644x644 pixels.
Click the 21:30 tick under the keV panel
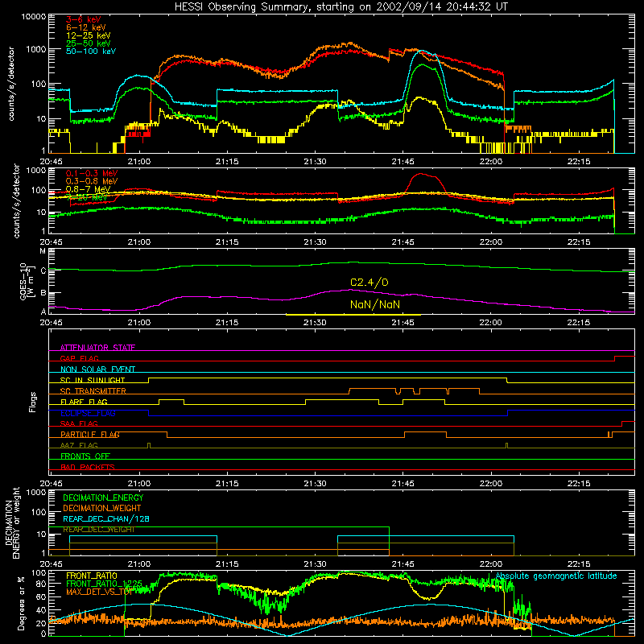click(x=315, y=162)
